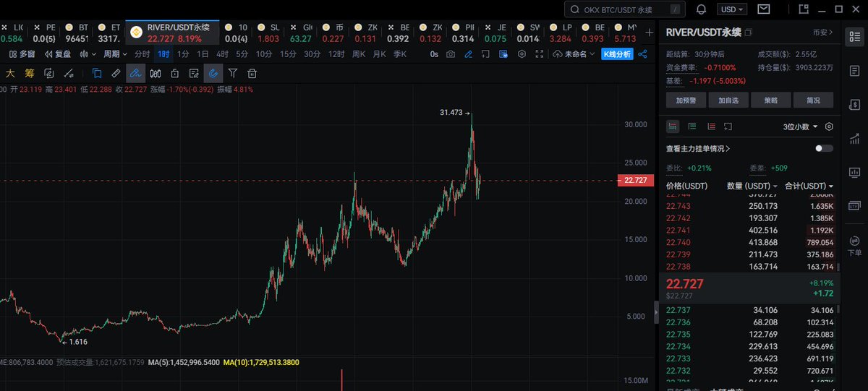868x391 pixels.
Task: Open the board sidebar icon below growth chart
Action: pos(855,173)
